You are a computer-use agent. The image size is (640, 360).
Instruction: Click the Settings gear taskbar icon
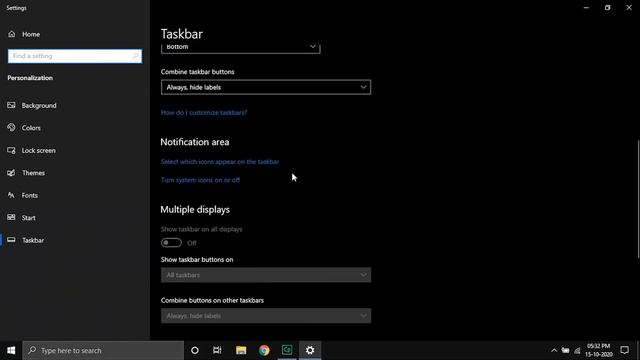[x=310, y=350]
